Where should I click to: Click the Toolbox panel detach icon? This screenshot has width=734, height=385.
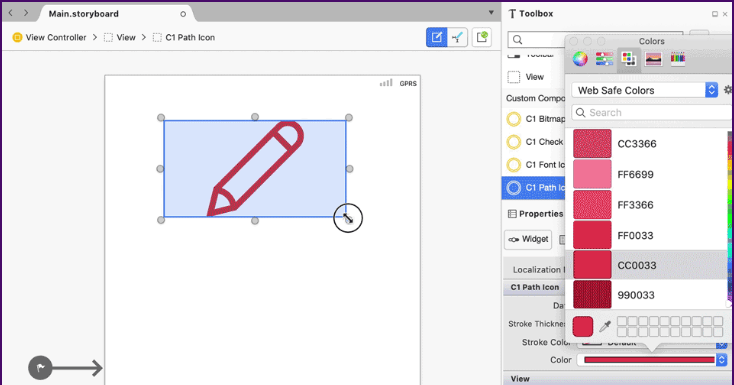715,14
